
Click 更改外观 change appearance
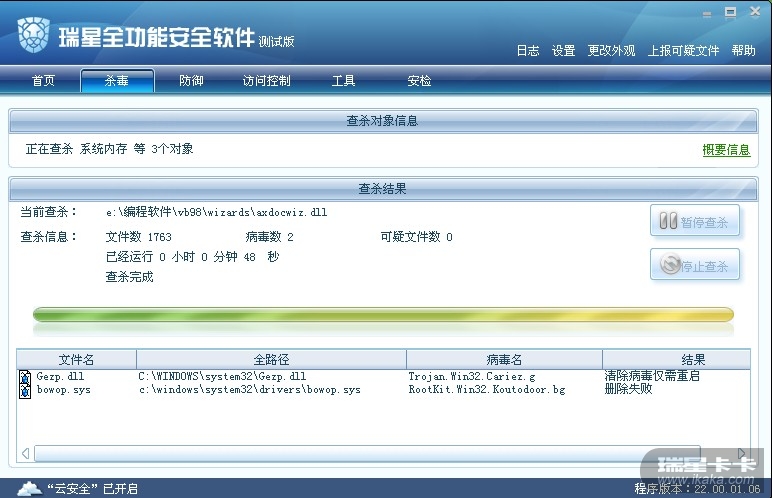tap(611, 51)
